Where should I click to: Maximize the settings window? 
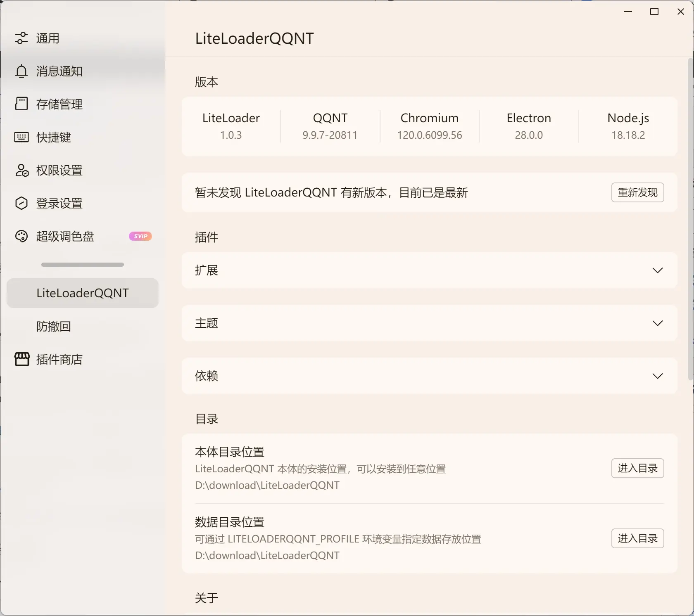coord(654,12)
